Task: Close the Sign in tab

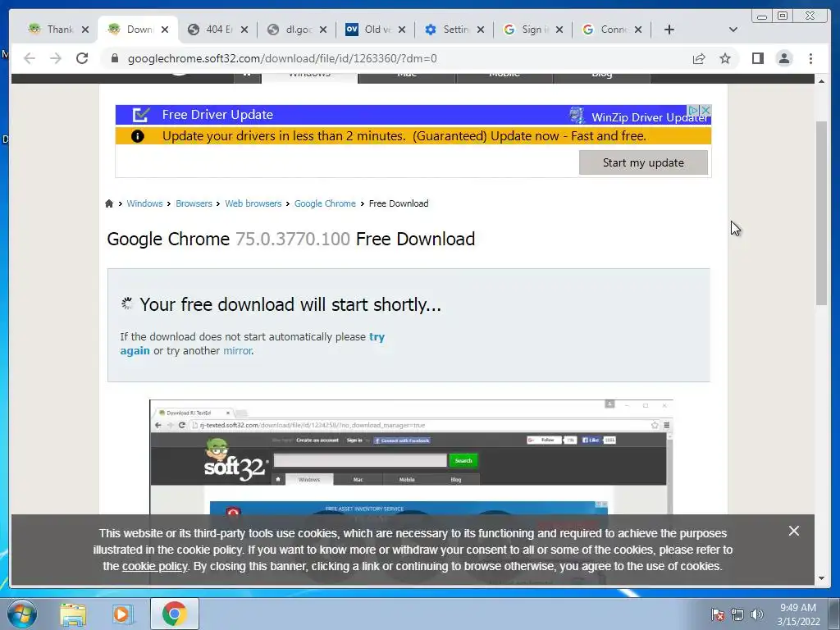Action: click(x=559, y=30)
